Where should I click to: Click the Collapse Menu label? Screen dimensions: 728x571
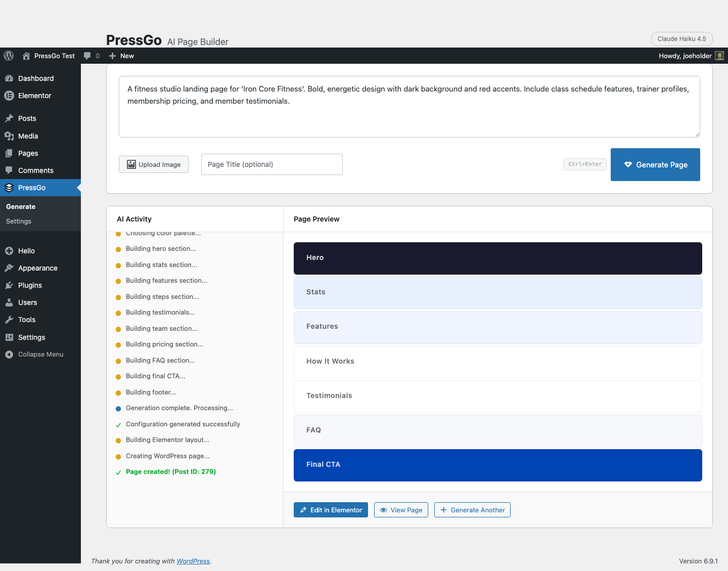41,355
